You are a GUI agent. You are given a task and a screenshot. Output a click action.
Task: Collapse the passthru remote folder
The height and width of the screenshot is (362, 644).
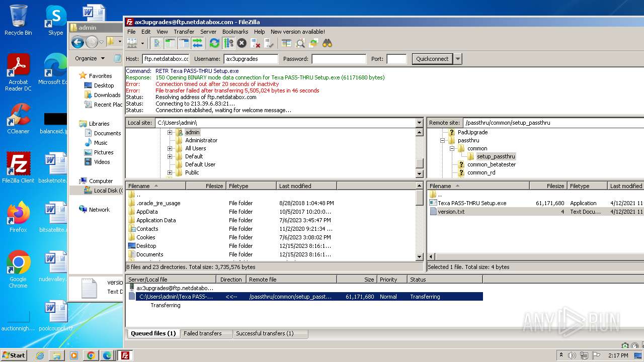click(442, 140)
